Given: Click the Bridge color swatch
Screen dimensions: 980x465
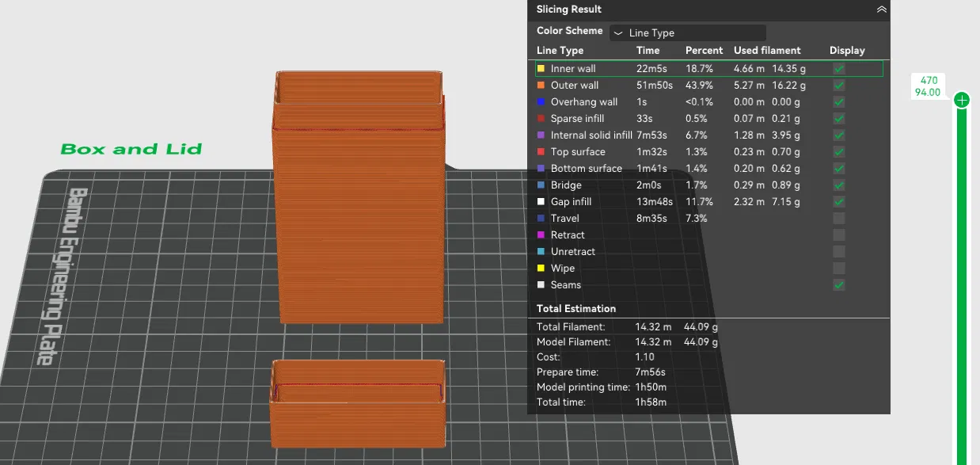Looking at the screenshot, I should coord(541,185).
